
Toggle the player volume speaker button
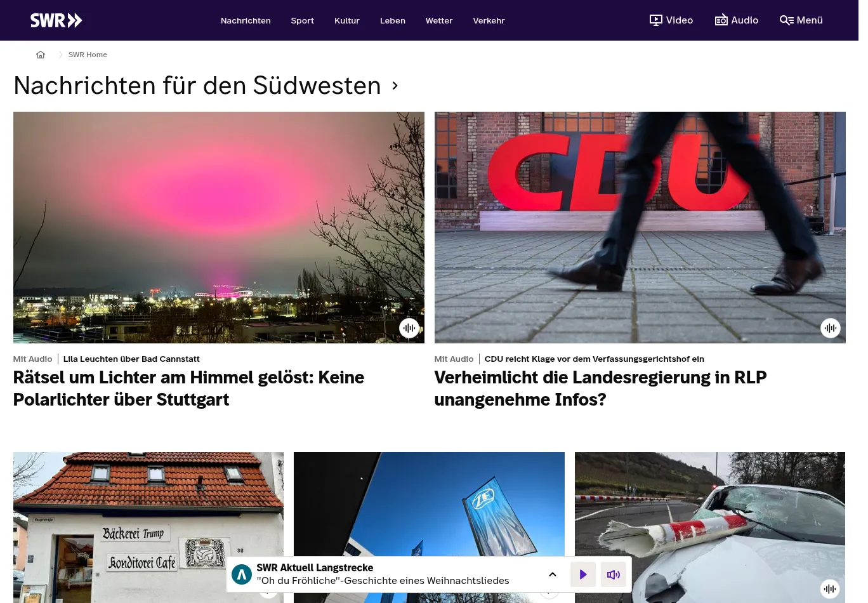point(614,574)
